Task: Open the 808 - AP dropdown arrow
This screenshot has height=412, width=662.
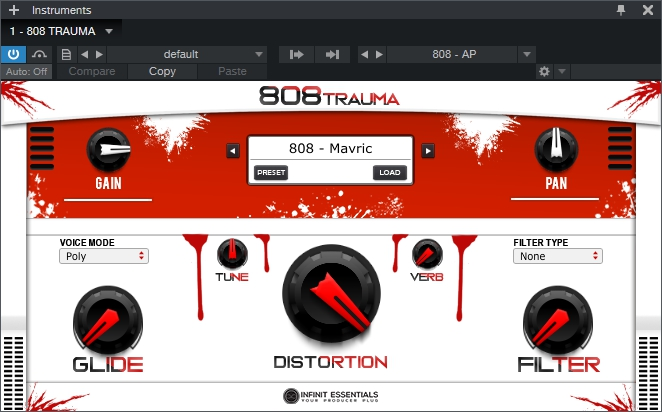Action: click(526, 54)
